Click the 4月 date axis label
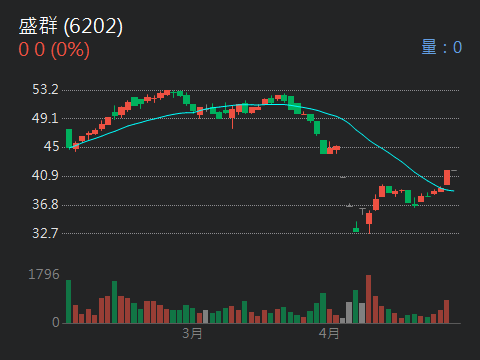Viewport: 480px width, 360px height. pos(329,333)
